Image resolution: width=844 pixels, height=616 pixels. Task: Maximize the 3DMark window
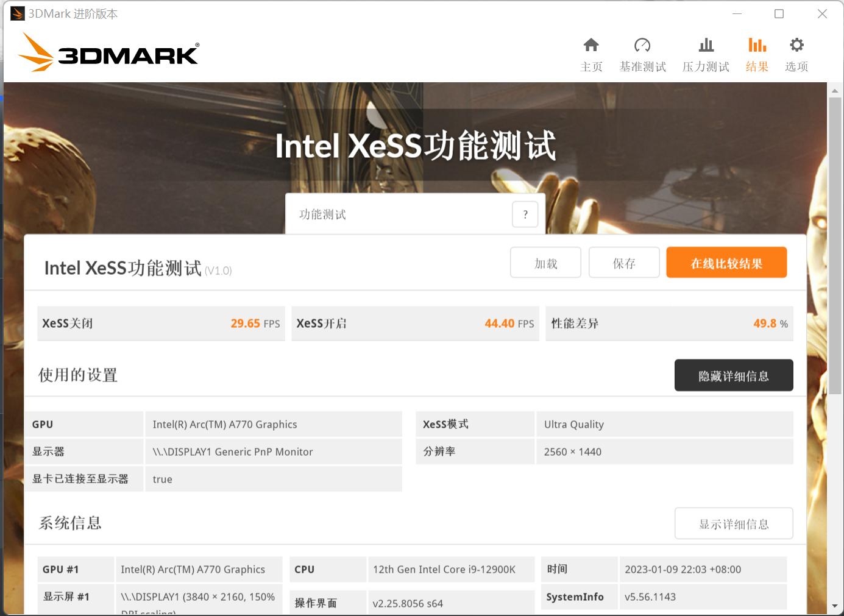779,13
